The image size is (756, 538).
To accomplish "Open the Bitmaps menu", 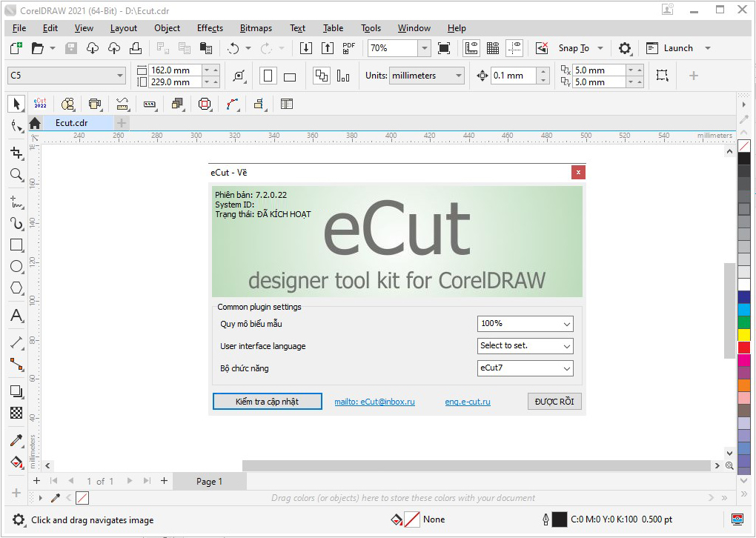I will 256,28.
